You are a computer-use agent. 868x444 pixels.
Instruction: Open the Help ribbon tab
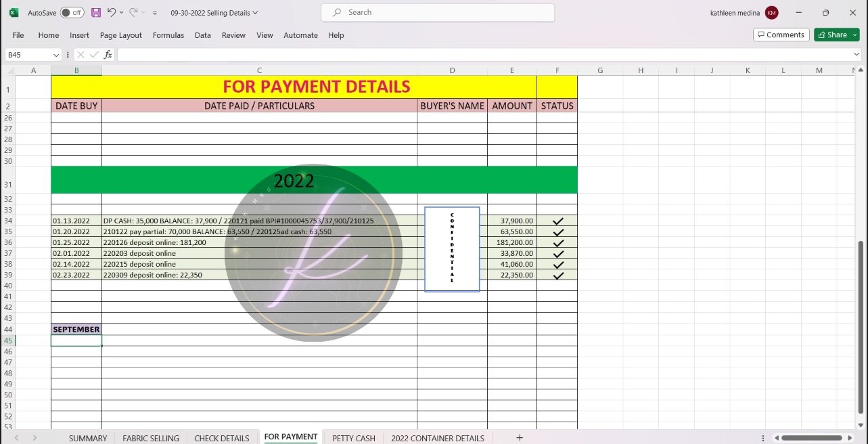(x=336, y=35)
